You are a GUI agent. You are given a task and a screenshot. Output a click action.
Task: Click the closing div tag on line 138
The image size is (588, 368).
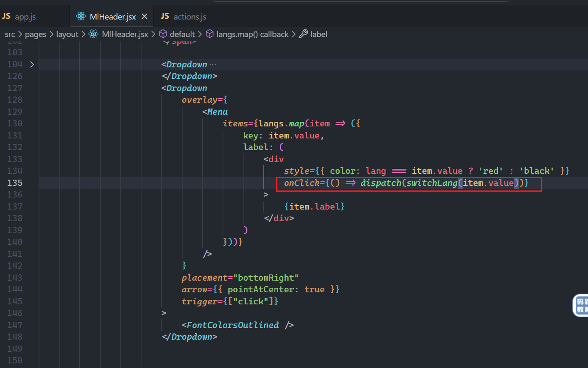pos(279,218)
